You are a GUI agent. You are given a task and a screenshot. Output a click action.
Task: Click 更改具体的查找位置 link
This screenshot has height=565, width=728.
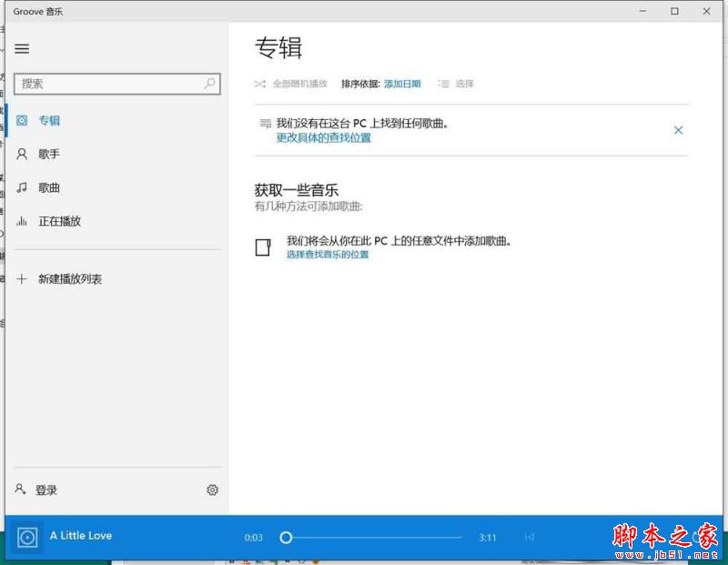click(322, 138)
